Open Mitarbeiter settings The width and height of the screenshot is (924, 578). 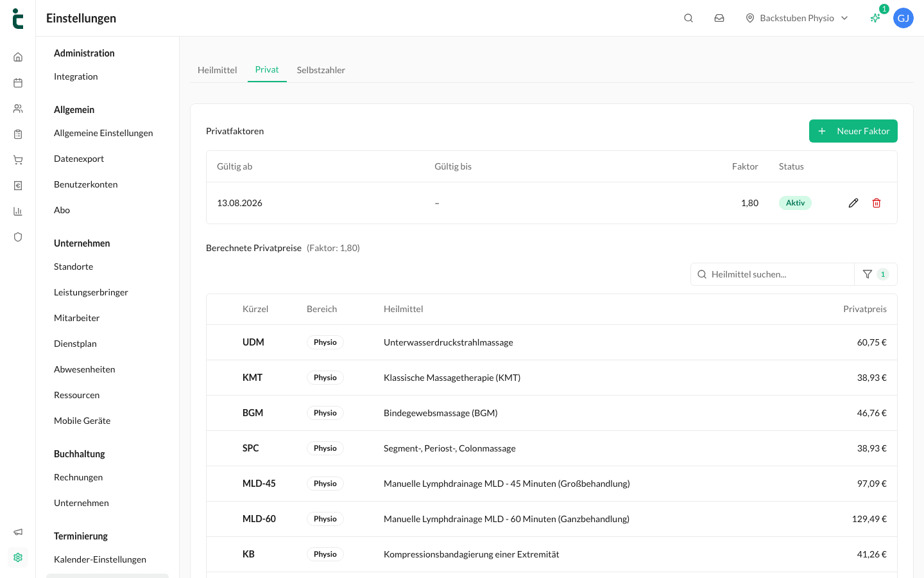tap(77, 318)
